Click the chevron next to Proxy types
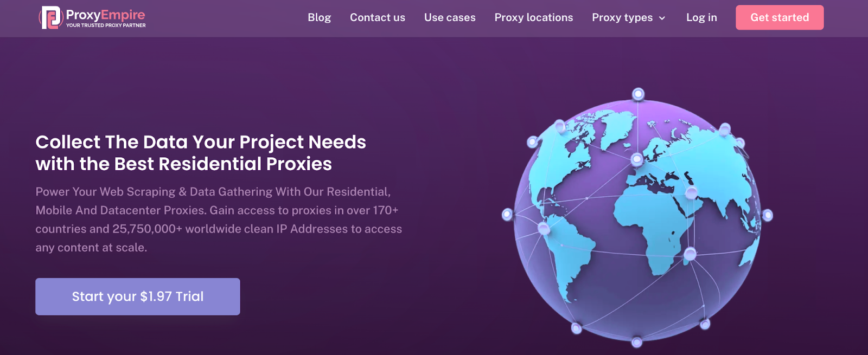The height and width of the screenshot is (355, 868). [662, 18]
